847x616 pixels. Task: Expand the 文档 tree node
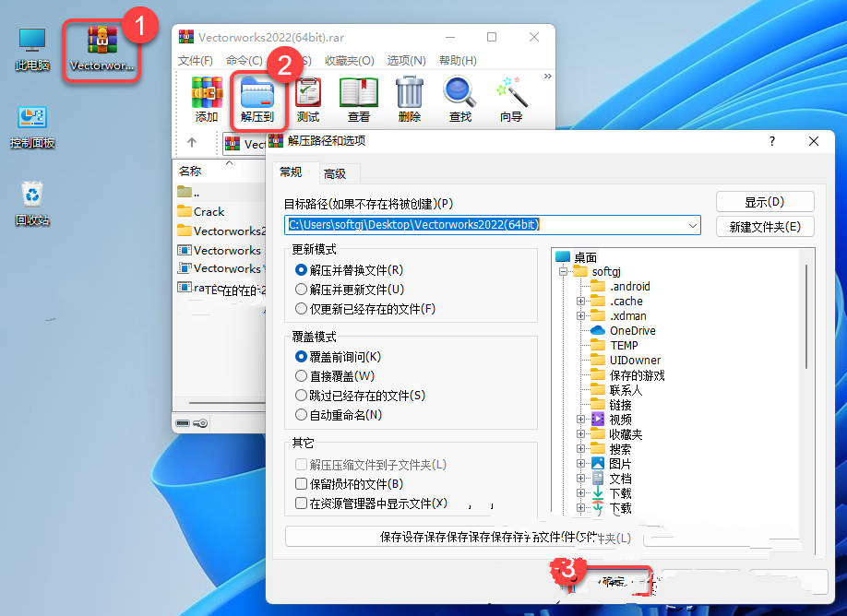click(x=580, y=478)
